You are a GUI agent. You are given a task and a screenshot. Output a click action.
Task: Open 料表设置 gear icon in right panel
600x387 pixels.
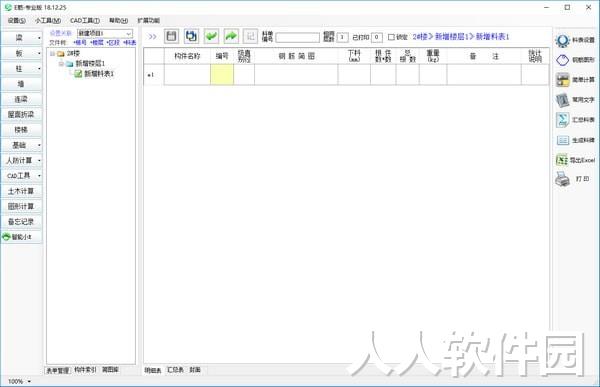[562, 40]
